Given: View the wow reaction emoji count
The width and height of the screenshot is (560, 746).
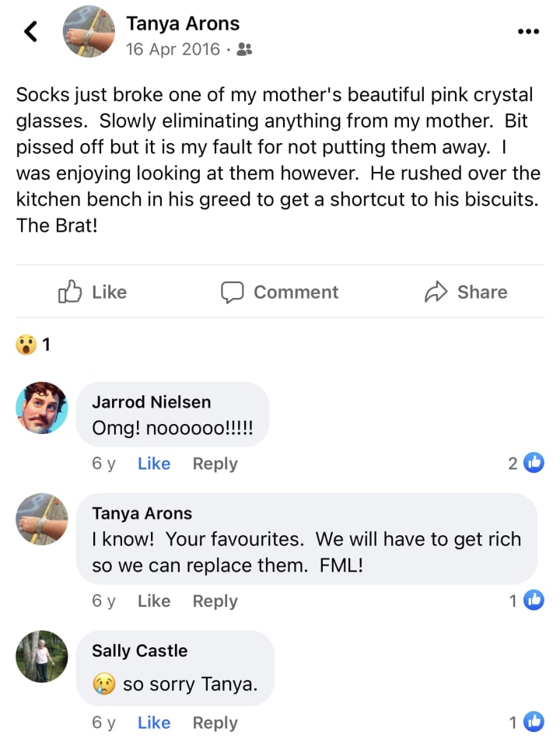Looking at the screenshot, I should [33, 345].
